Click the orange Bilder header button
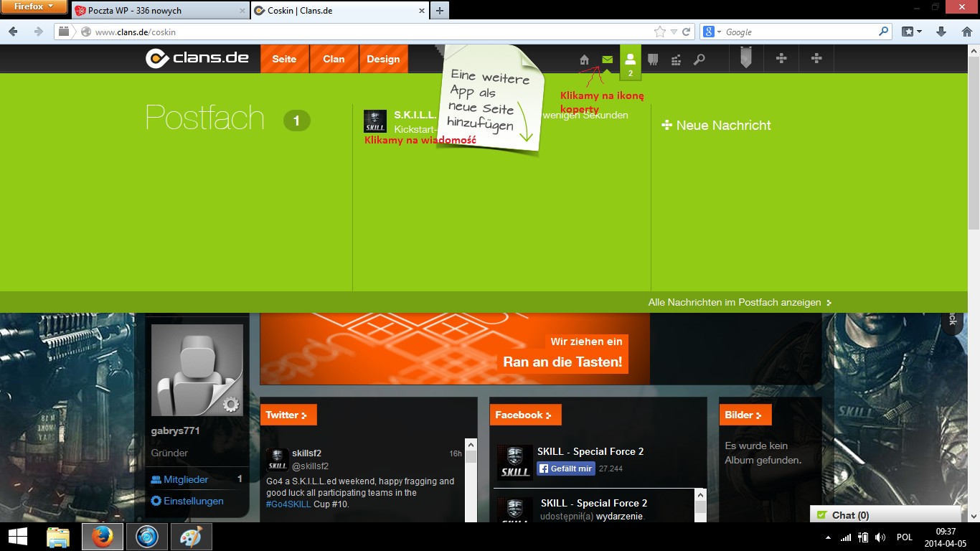Screen dimensions: 980x551 click(x=745, y=415)
